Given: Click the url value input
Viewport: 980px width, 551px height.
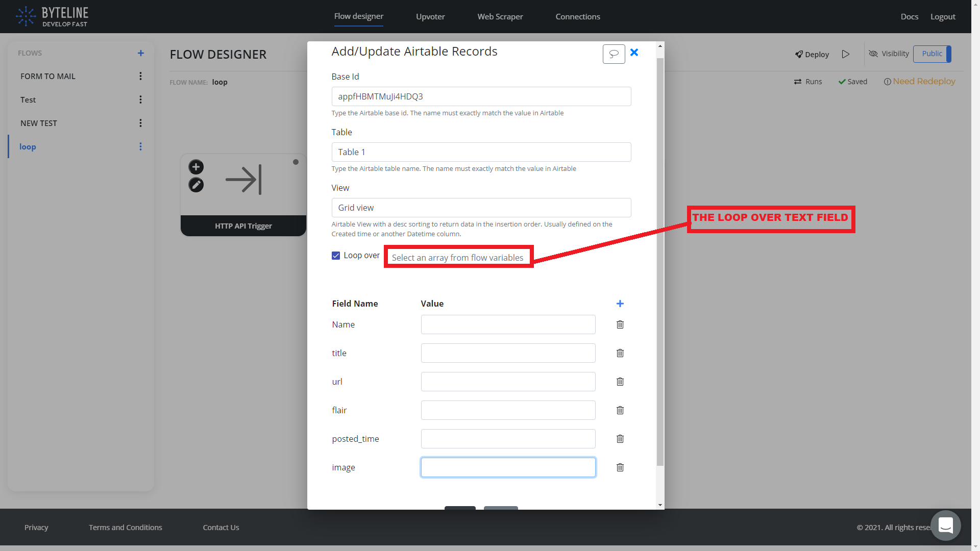Looking at the screenshot, I should tap(508, 382).
